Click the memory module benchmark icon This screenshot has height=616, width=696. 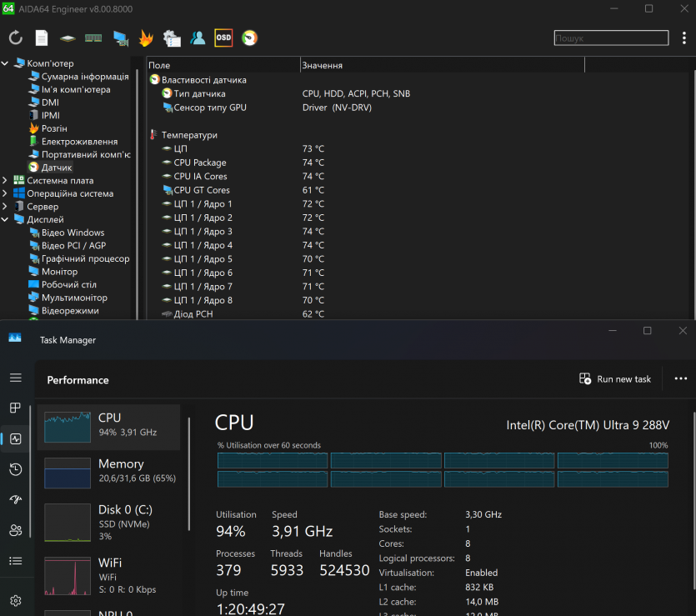pos(93,38)
